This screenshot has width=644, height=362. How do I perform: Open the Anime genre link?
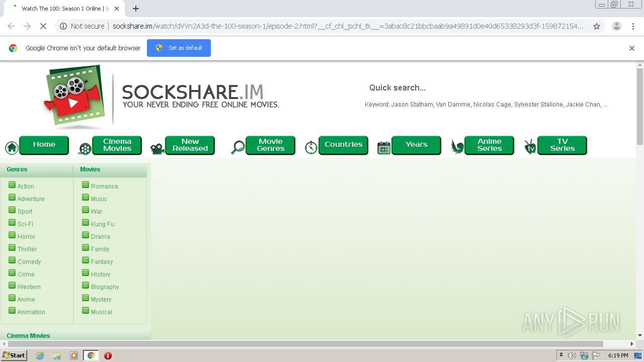(26, 300)
